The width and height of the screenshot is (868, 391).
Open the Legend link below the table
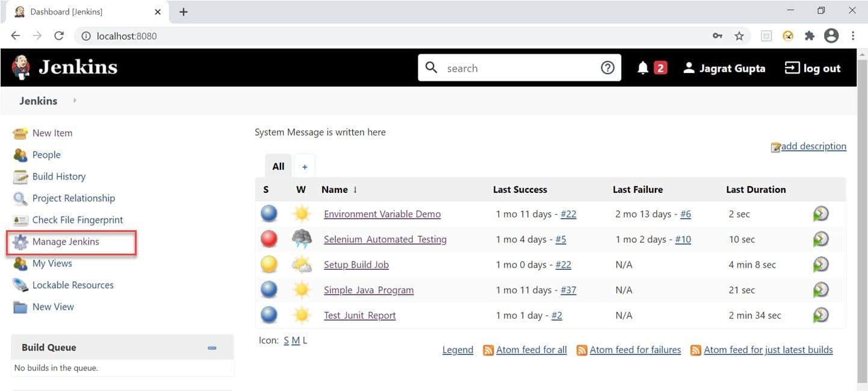457,349
